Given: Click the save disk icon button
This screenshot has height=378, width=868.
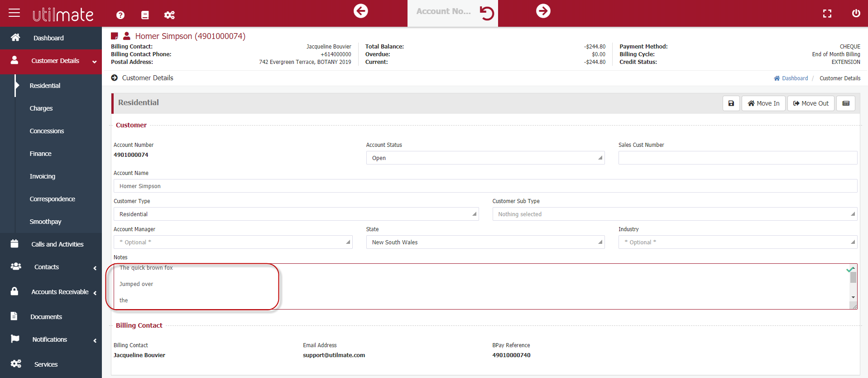Looking at the screenshot, I should click(731, 103).
